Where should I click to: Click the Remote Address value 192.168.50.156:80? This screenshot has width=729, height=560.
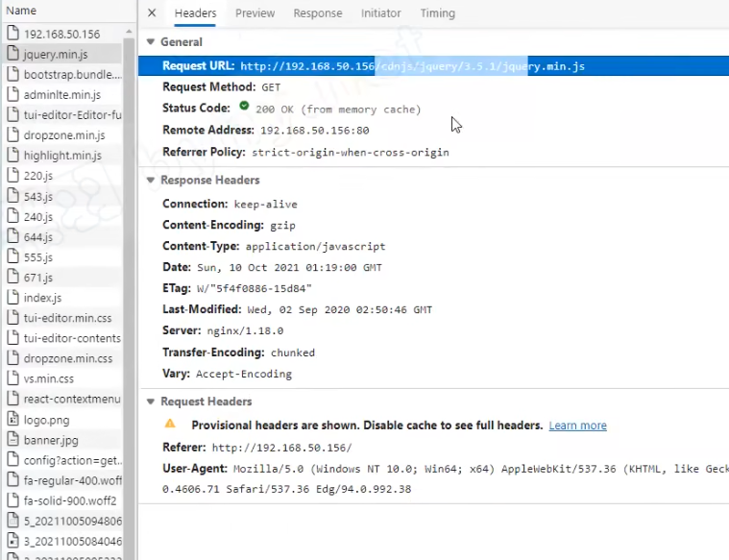click(x=315, y=131)
